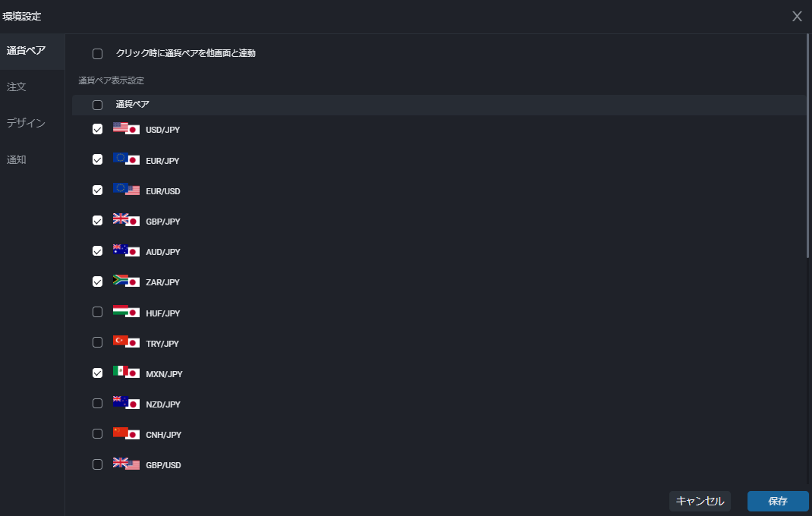
Task: Click the Chinese flag icon beside CNH/JPY
Action: (x=119, y=433)
